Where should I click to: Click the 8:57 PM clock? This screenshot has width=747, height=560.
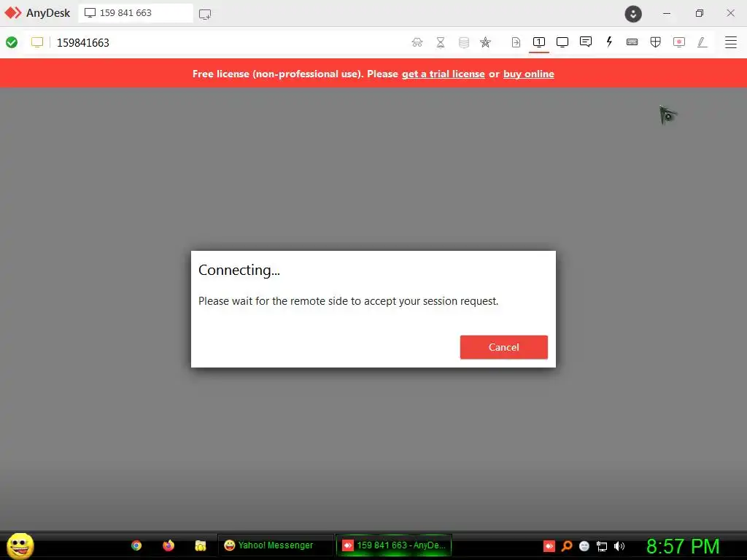(x=683, y=546)
